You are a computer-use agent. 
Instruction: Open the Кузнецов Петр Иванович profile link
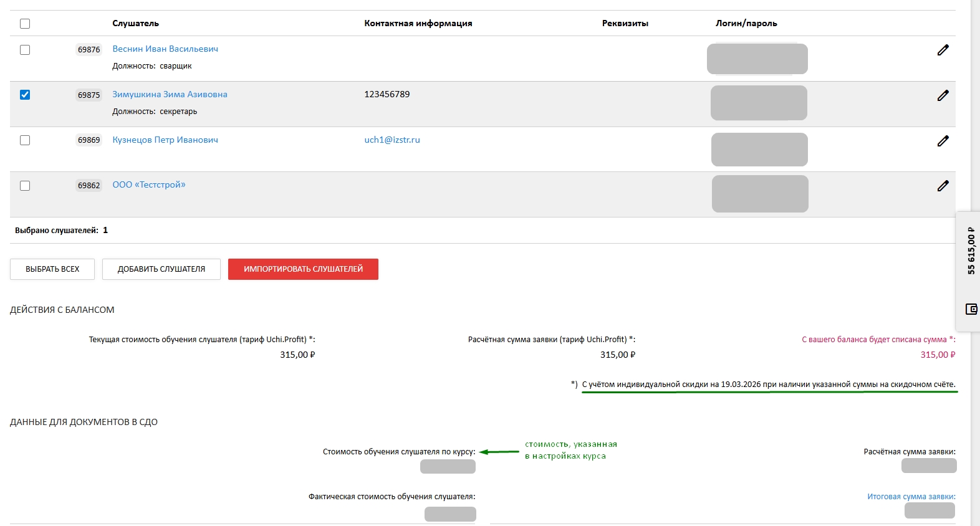[x=165, y=140]
